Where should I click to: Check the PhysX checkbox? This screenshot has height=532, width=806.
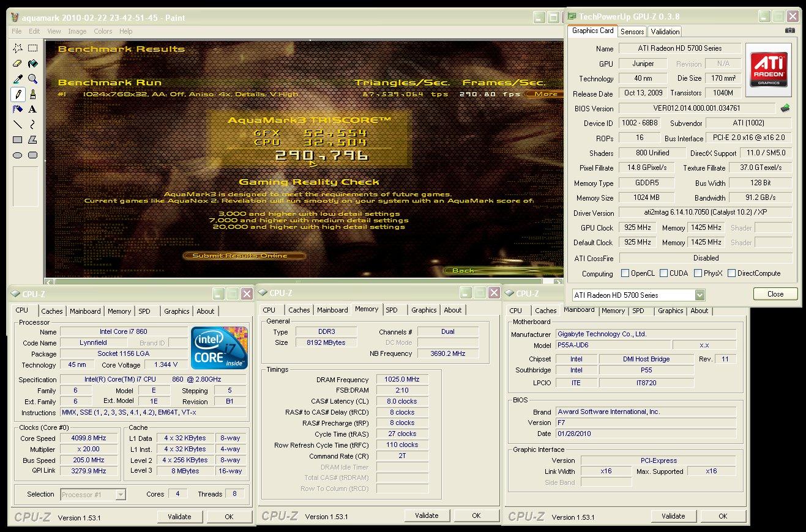(x=698, y=273)
